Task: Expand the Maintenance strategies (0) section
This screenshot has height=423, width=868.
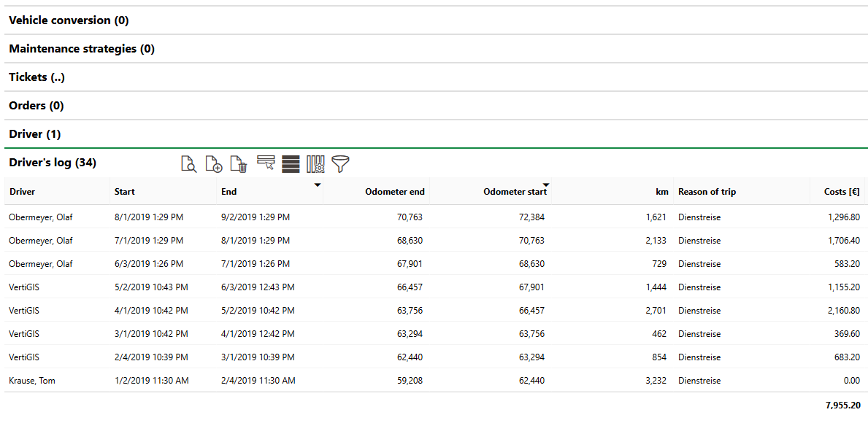Action: point(82,49)
